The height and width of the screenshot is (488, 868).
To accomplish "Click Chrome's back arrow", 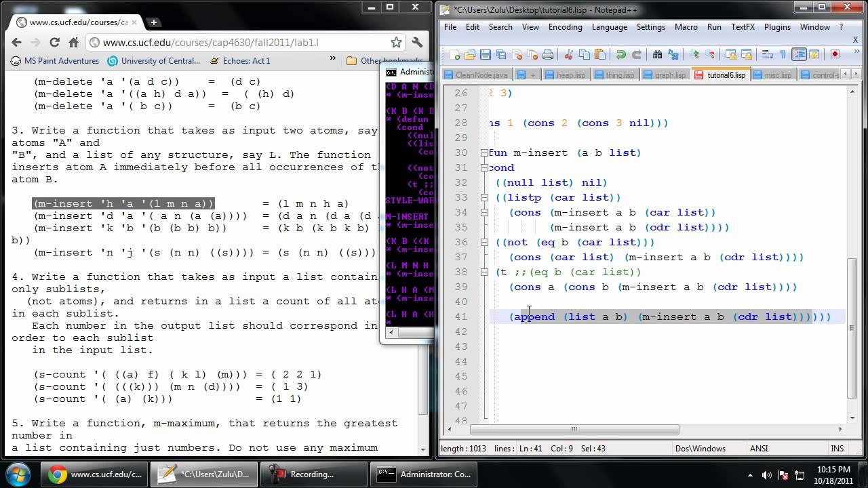I will coord(17,42).
